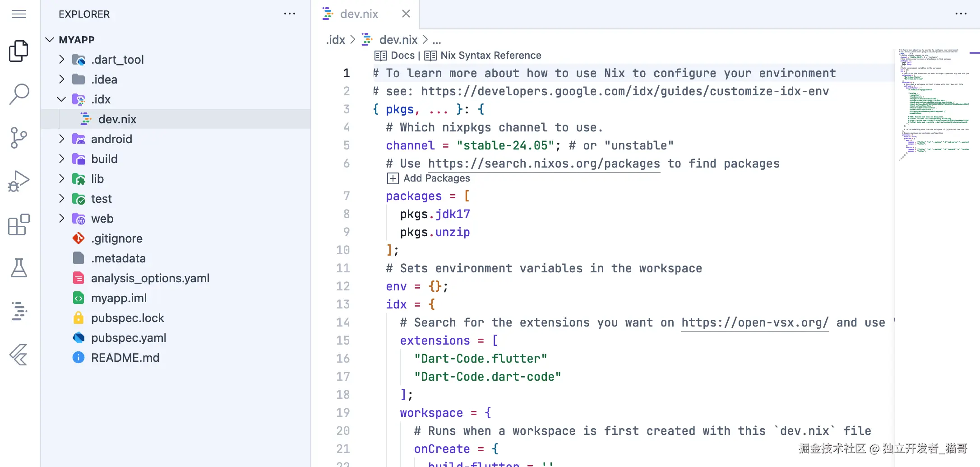
Task: Click the Nix Syntax Reference book icon
Action: (x=430, y=56)
